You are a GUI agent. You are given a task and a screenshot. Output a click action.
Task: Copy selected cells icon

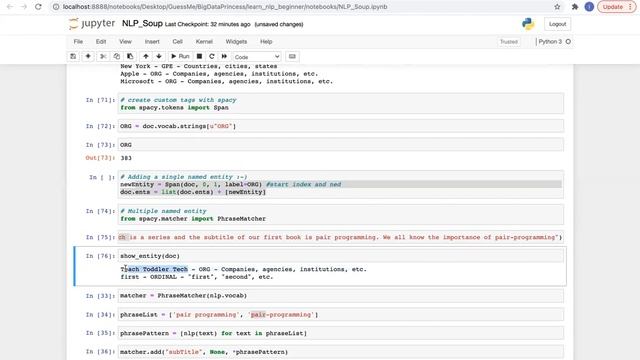tap(117, 56)
